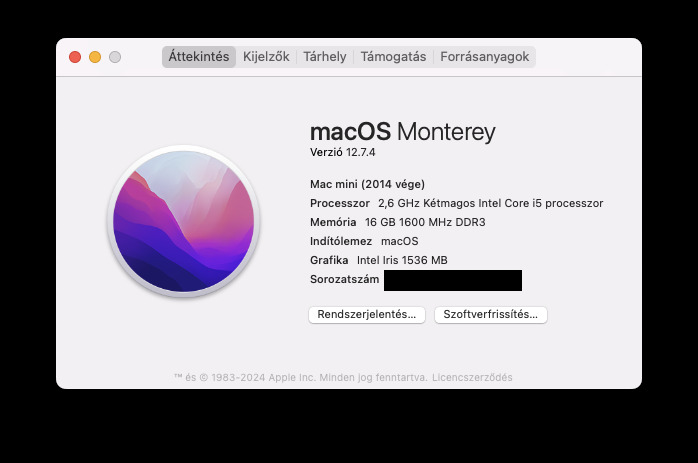The height and width of the screenshot is (463, 698).
Task: Click the macOS Monterey logo image
Action: coord(183,221)
